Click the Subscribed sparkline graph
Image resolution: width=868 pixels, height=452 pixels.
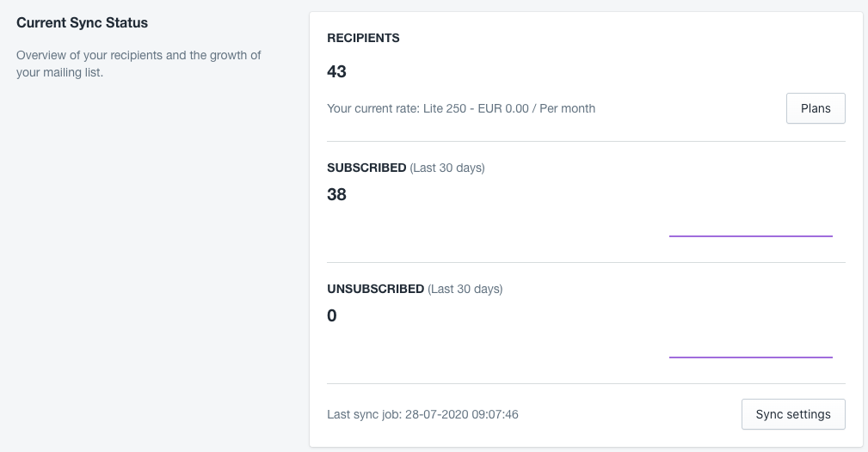pyautogui.click(x=750, y=235)
